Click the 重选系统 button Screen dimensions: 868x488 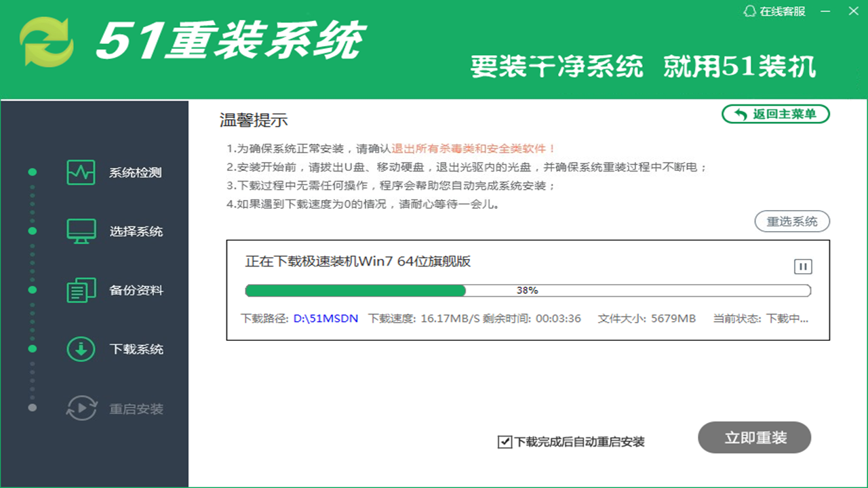[792, 221]
